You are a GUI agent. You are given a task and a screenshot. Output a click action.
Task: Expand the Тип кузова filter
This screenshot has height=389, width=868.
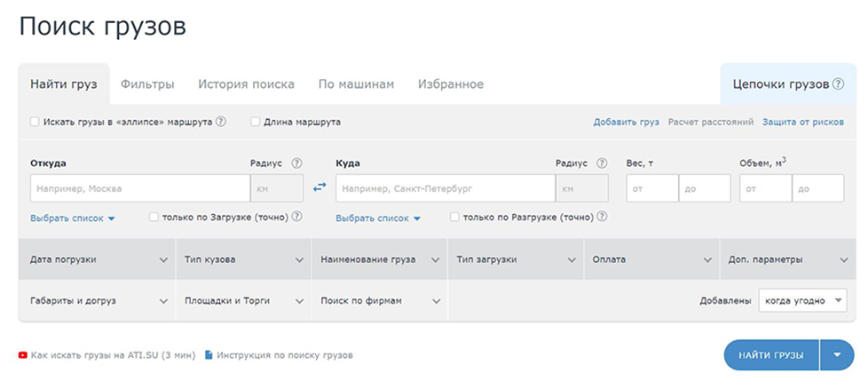[x=244, y=259]
